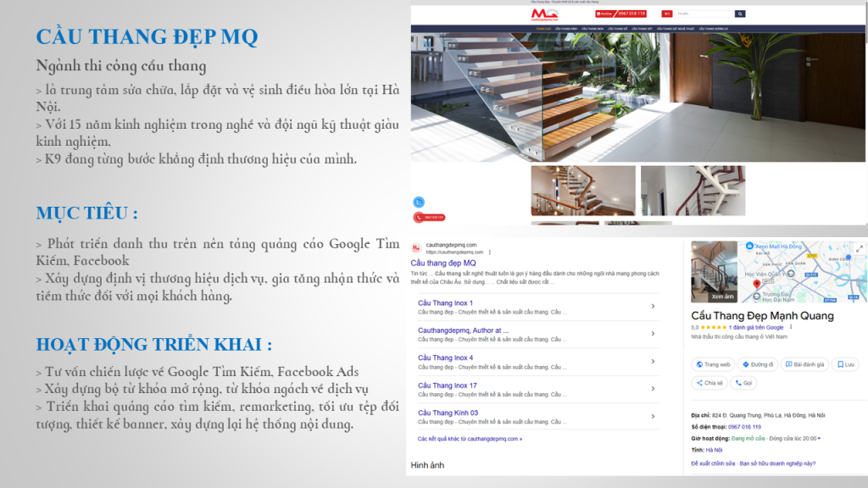The width and height of the screenshot is (868, 488).
Task: Click the MQ logo on the website header
Action: pyautogui.click(x=545, y=14)
